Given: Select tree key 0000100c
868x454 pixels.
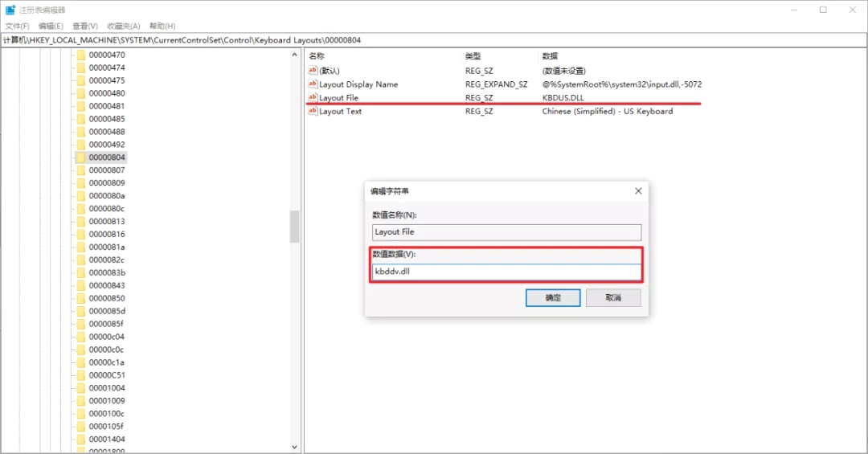Looking at the screenshot, I should [107, 414].
